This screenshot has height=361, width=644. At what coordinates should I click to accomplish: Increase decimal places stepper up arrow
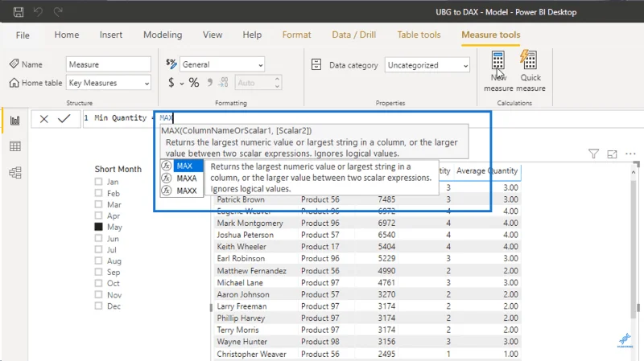point(277,79)
